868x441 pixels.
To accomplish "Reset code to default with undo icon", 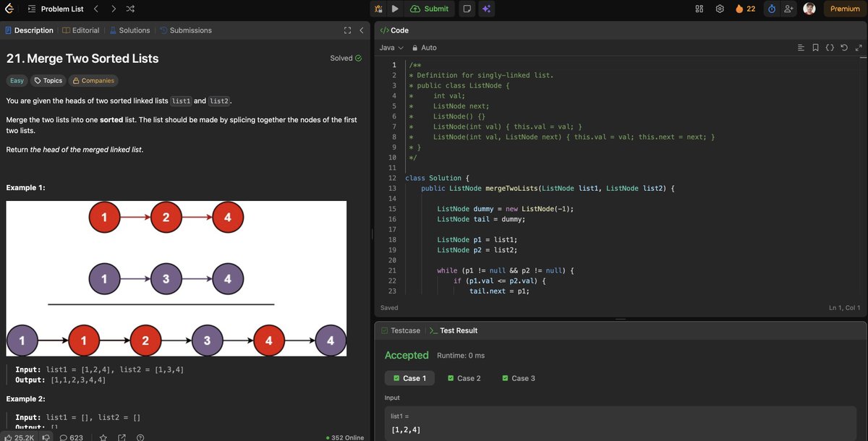I will [x=844, y=48].
